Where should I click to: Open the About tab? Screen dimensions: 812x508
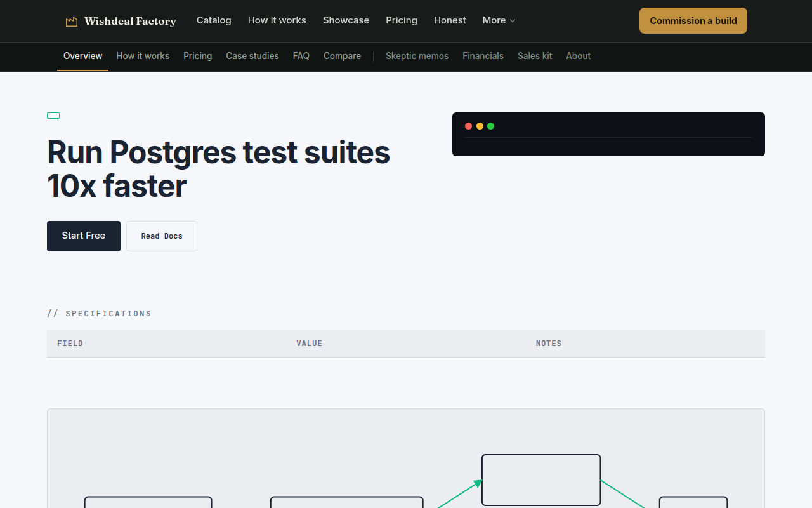(578, 56)
